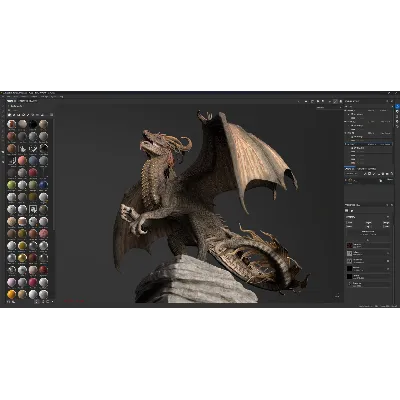The height and width of the screenshot is (400, 400).
Task: Open the last menu in the menu bar
Action: point(62,96)
